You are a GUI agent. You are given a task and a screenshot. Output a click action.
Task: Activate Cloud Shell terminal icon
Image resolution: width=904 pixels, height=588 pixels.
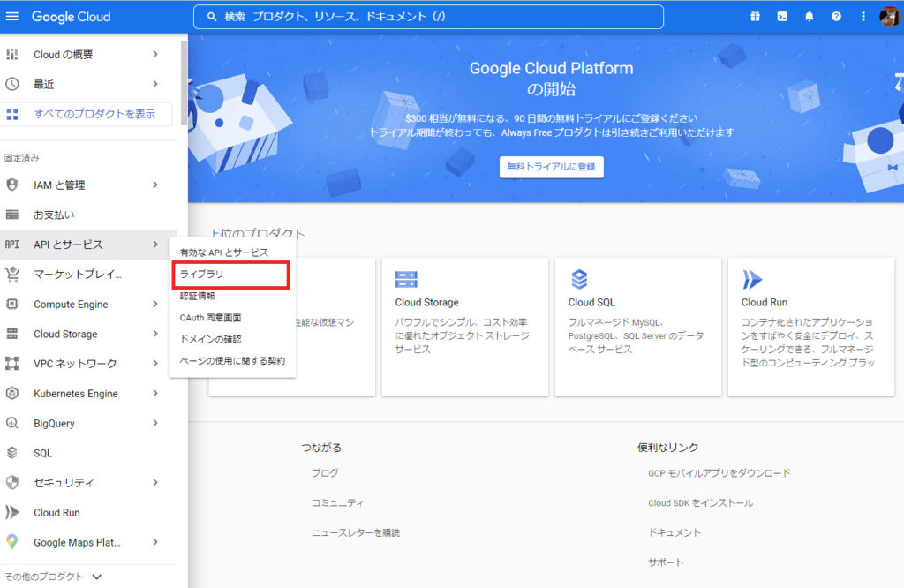click(782, 17)
